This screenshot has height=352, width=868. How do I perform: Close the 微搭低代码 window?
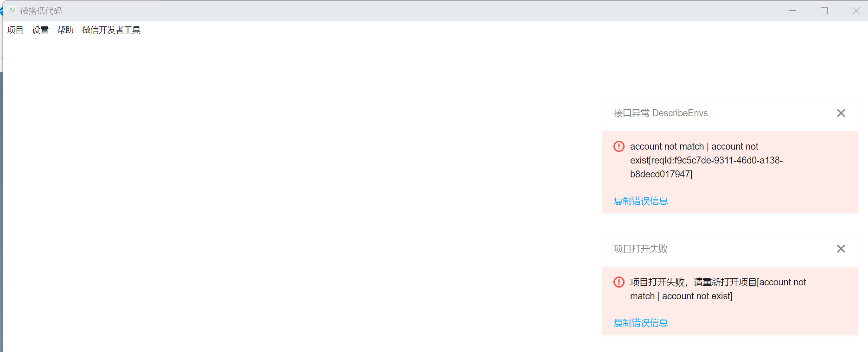856,11
